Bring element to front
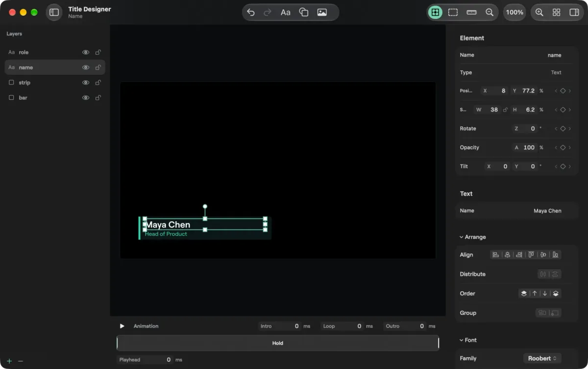The height and width of the screenshot is (369, 588). click(524, 294)
